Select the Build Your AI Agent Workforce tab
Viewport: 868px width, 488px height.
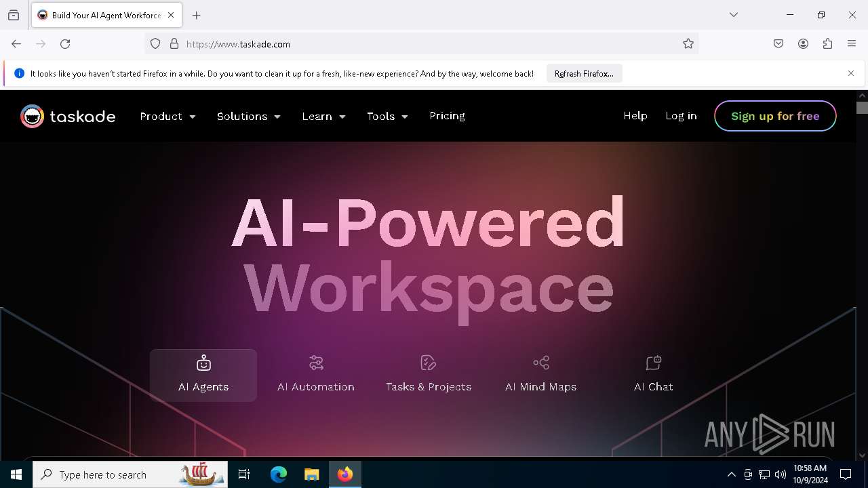pyautogui.click(x=106, y=15)
